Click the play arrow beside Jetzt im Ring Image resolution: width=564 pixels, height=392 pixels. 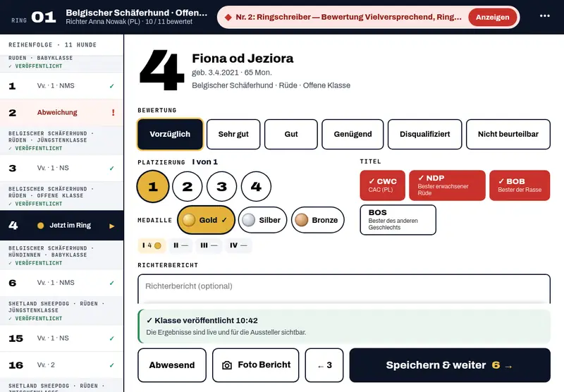pyautogui.click(x=112, y=226)
